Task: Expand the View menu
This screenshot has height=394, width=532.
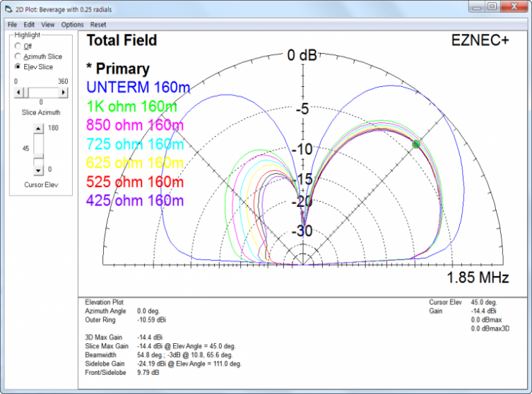Action: tap(47, 24)
